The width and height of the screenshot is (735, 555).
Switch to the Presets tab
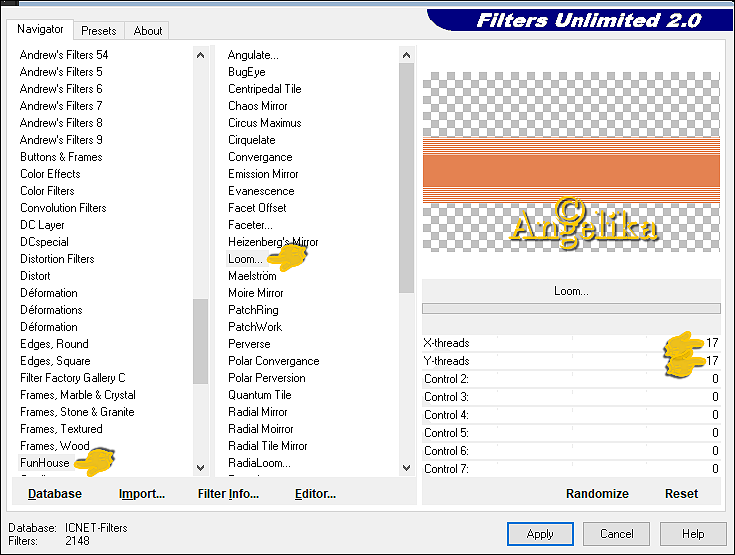tap(98, 31)
